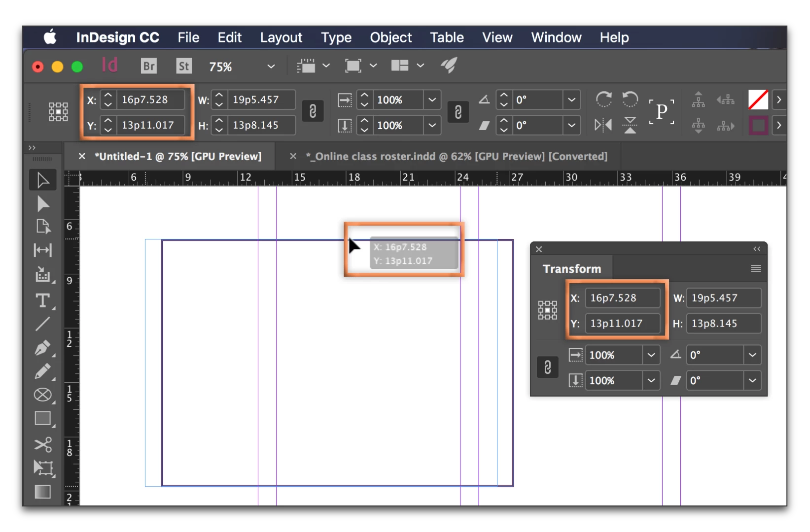Screen dimensions: 810x532
Task: Select the Pencil tool
Action: click(43, 371)
